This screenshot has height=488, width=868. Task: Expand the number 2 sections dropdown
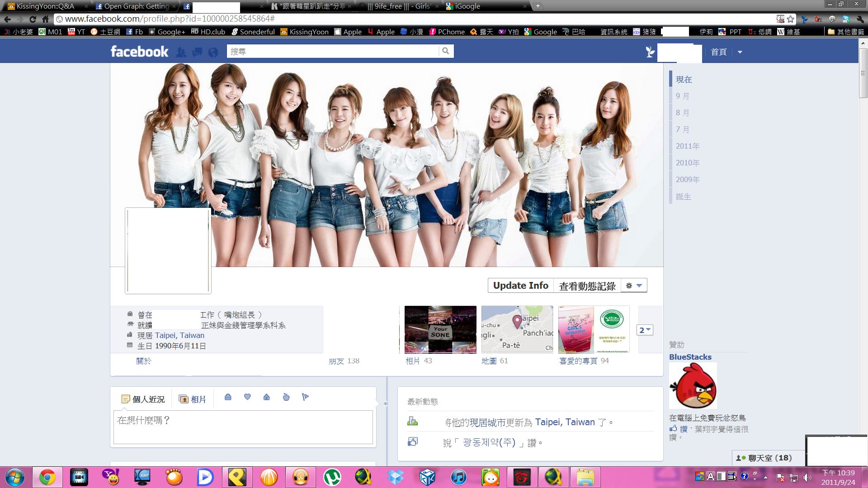[x=645, y=330]
